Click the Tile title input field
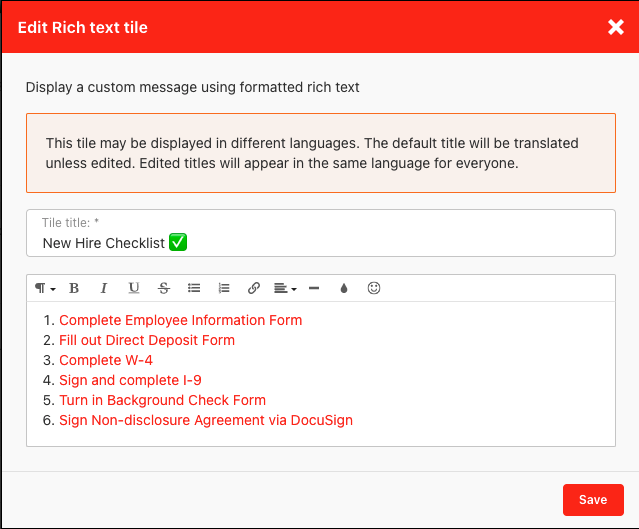This screenshot has height=529, width=639. click(320, 242)
